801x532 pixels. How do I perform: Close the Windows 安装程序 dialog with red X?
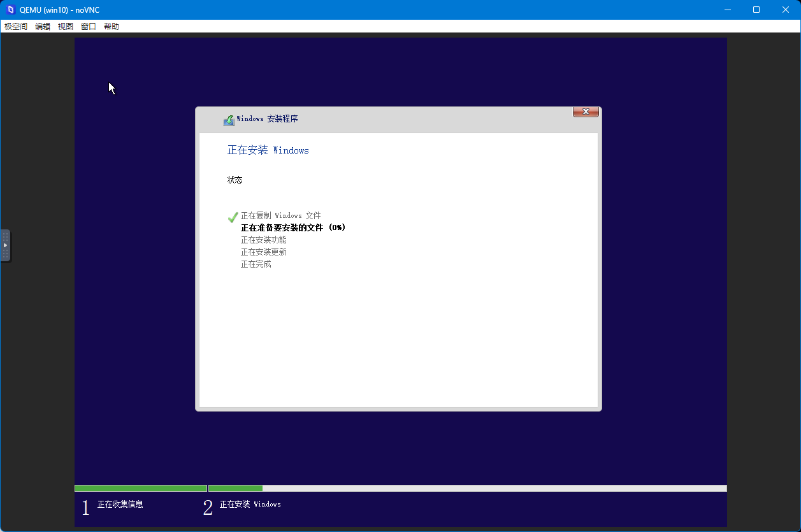(586, 112)
